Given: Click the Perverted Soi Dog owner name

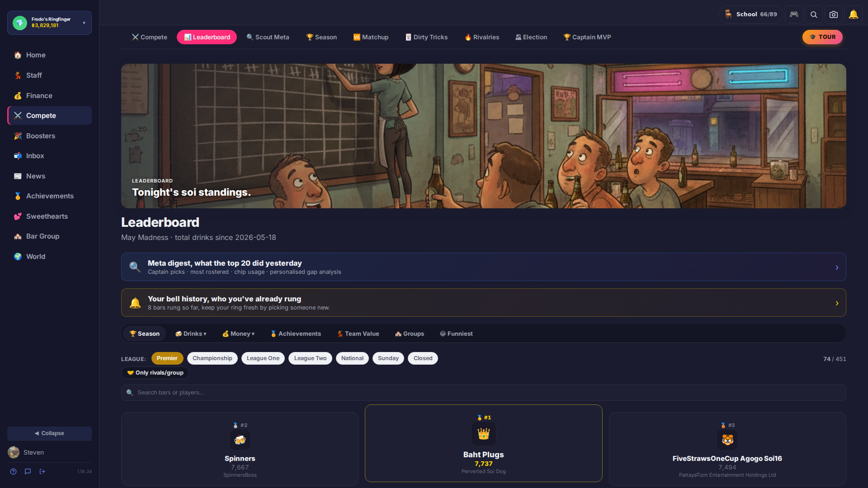Looking at the screenshot, I should click(x=484, y=472).
